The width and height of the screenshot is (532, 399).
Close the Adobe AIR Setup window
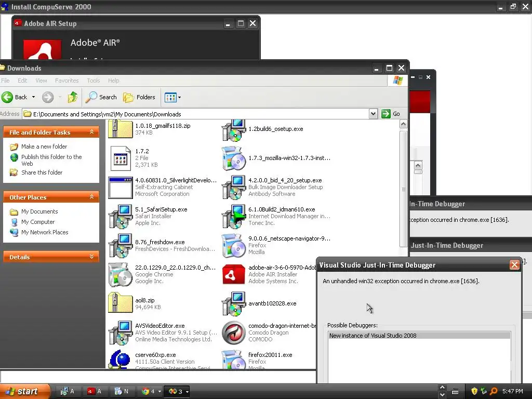[x=253, y=23]
